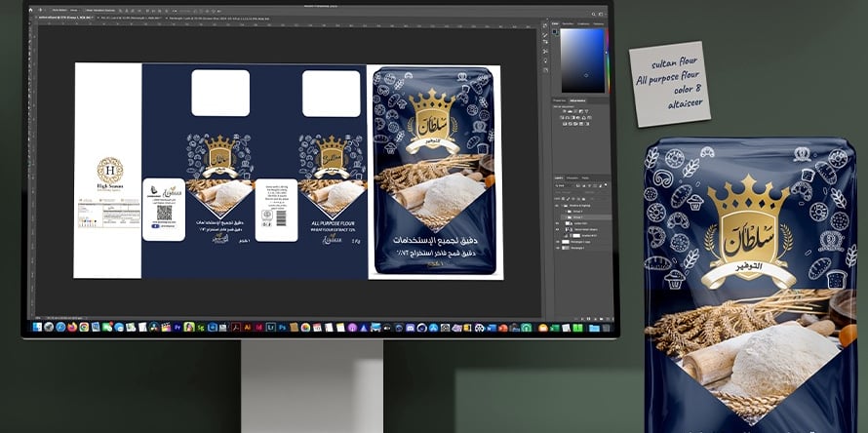Add an Invert adjustment layer
The image size is (868, 433).
coord(565,124)
